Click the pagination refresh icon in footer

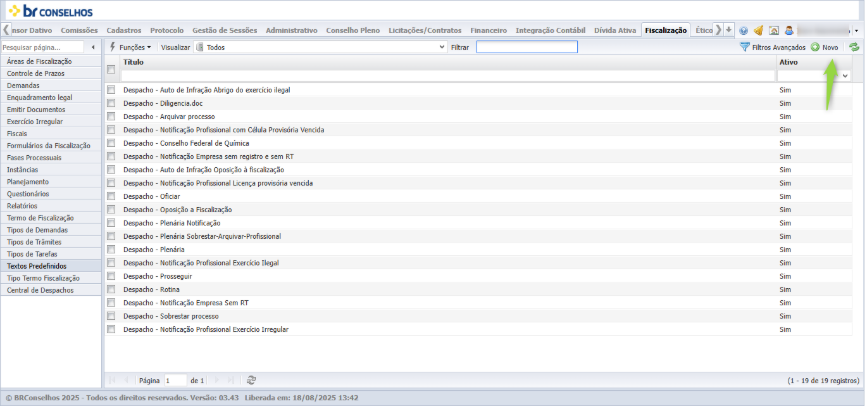(x=252, y=380)
